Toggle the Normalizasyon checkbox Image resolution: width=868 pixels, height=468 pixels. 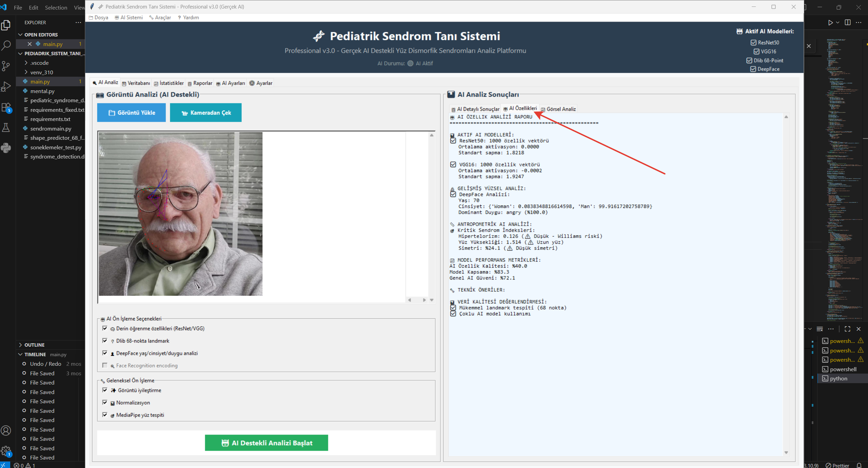pyautogui.click(x=105, y=402)
